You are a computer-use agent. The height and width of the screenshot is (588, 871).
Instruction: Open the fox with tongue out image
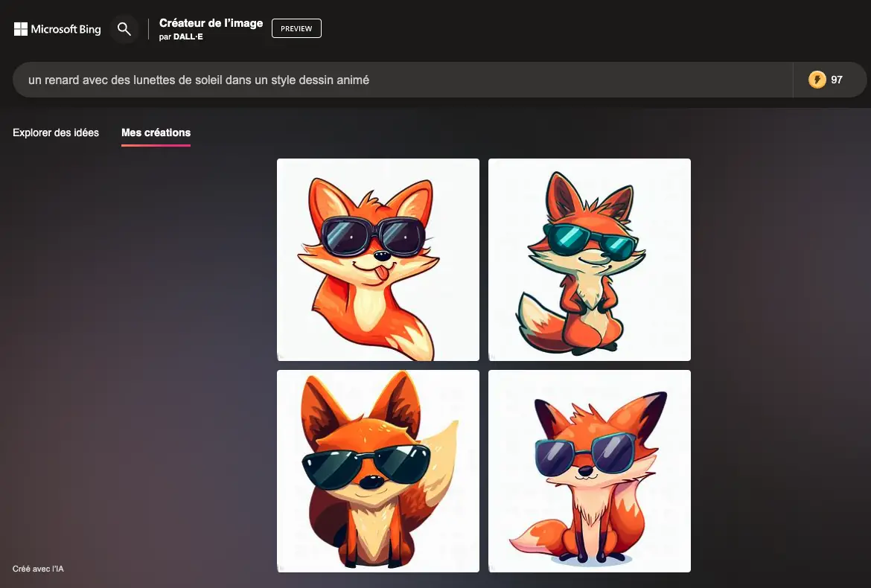[377, 259]
